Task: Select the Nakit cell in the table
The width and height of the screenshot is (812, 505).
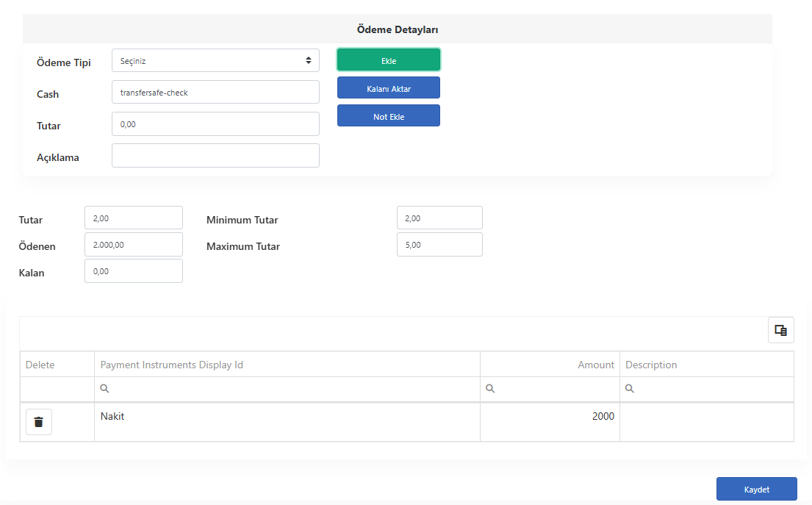Action: (x=287, y=422)
